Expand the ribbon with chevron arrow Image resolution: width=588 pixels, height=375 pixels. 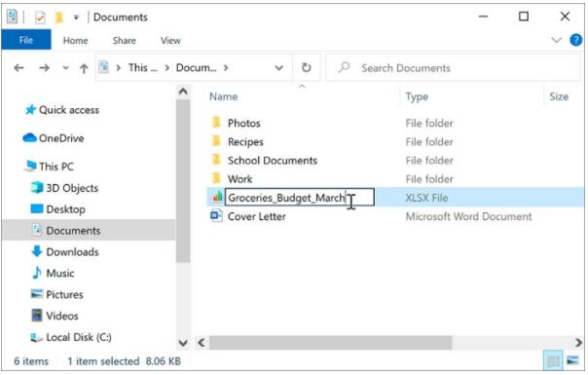557,40
